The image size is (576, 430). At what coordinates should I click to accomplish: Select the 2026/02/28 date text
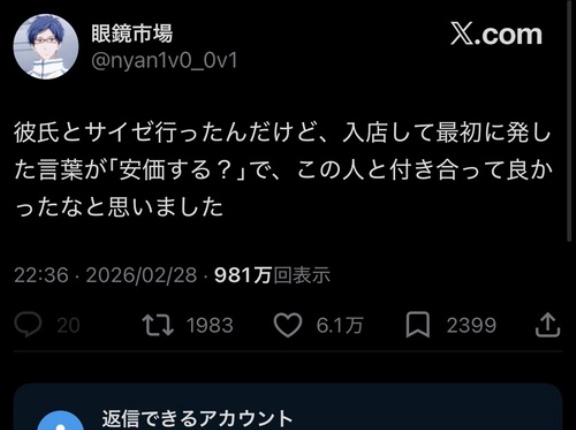(141, 275)
